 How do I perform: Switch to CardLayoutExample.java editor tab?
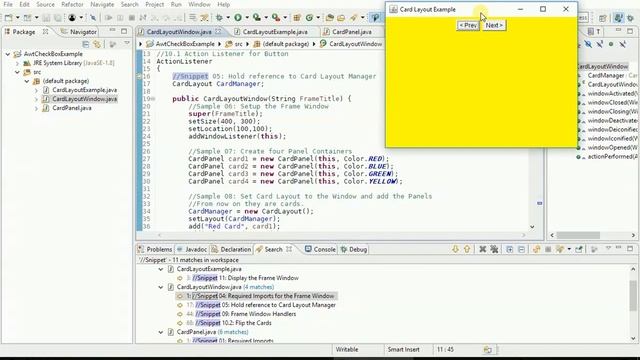[x=275, y=31]
